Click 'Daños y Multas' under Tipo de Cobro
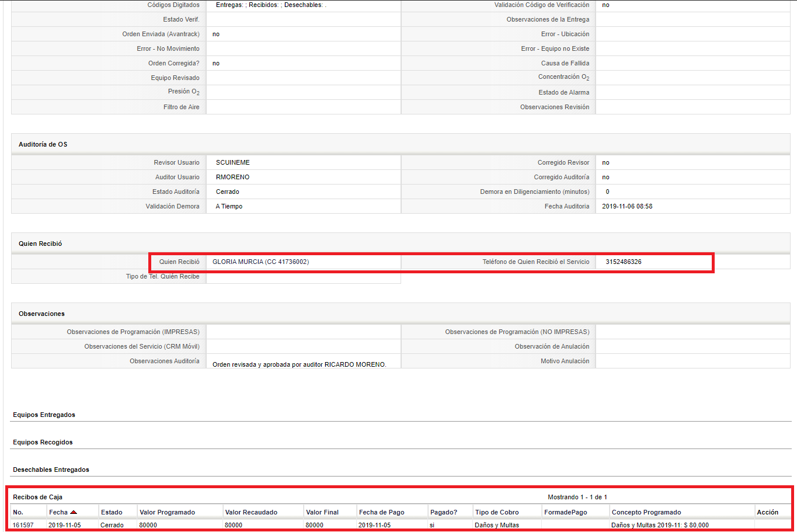 [x=497, y=525]
